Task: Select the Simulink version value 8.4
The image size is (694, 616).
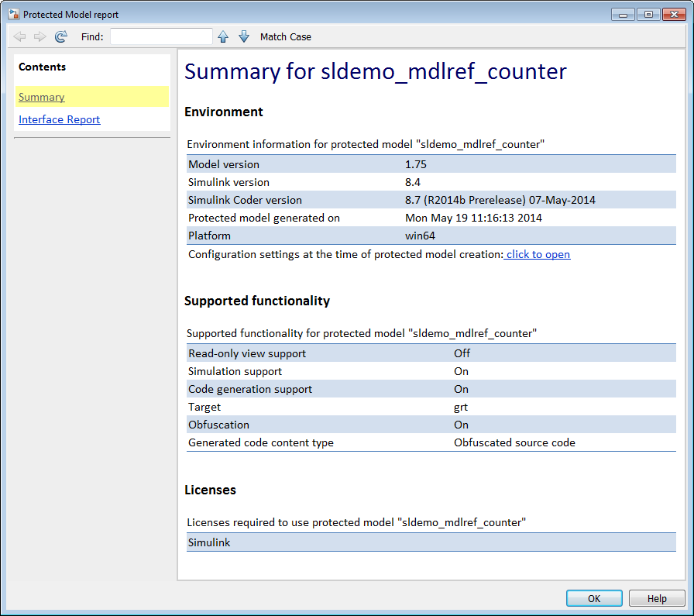Action: (413, 182)
